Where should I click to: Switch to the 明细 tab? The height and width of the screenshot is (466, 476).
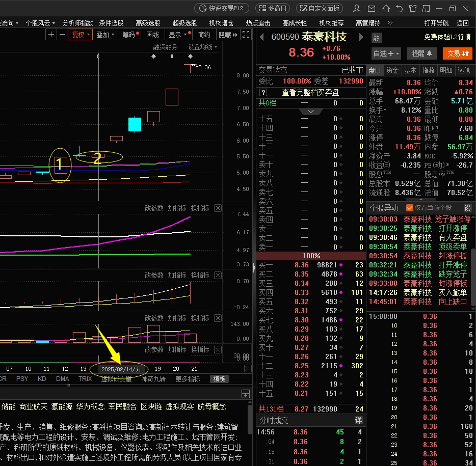(446, 70)
